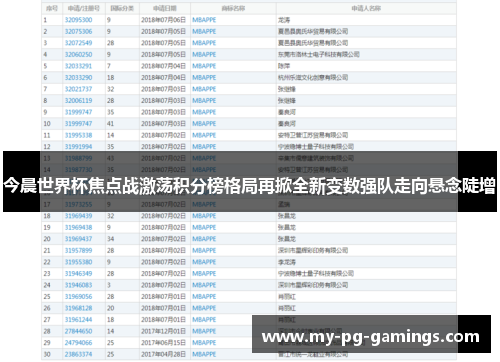Click MBAPPE trademark link in row 21
The image size is (500, 362).
coord(204,251)
